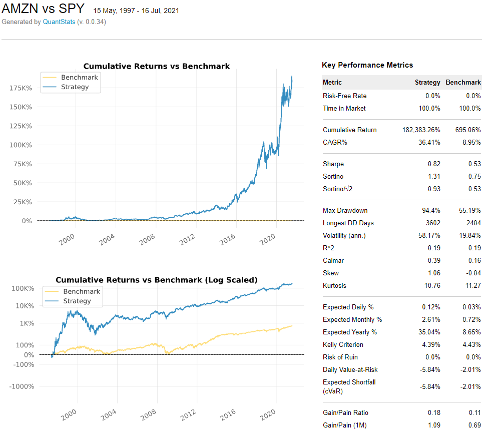Click the Daily Value-at-Risk label

point(350,370)
